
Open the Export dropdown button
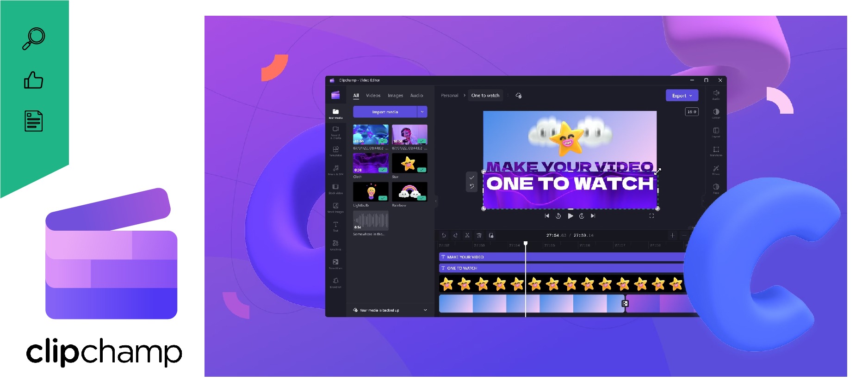[682, 96]
